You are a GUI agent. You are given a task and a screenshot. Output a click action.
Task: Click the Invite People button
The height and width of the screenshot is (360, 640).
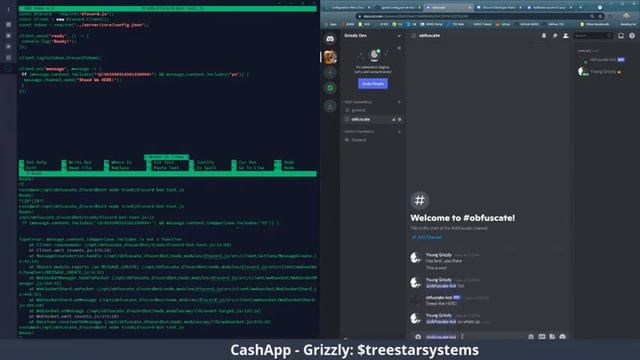coord(373,84)
